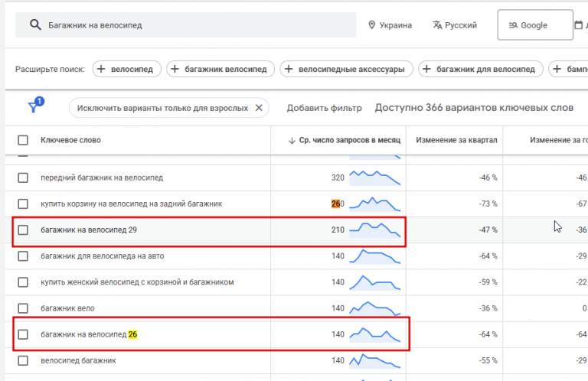Click the keyword search input field

(199, 25)
